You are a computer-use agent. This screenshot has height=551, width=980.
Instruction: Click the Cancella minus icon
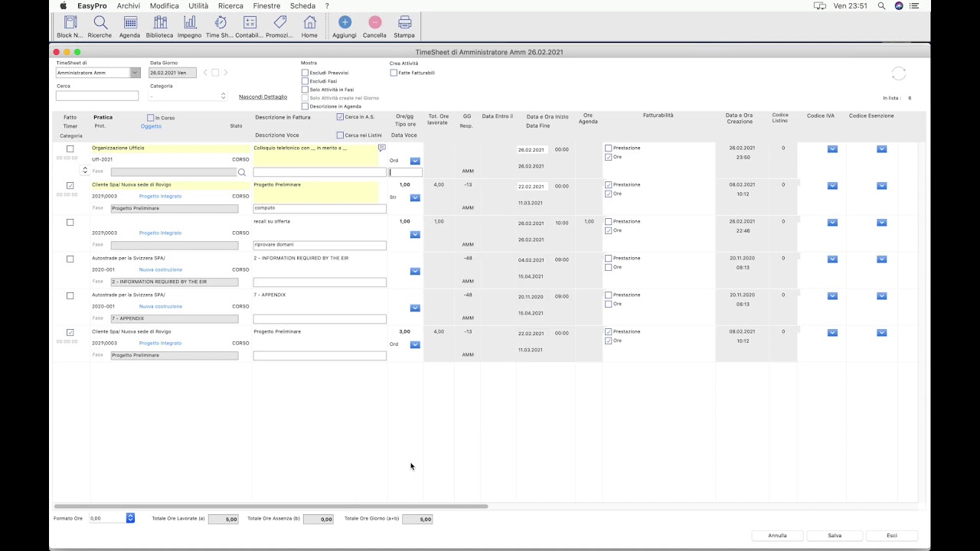(374, 23)
